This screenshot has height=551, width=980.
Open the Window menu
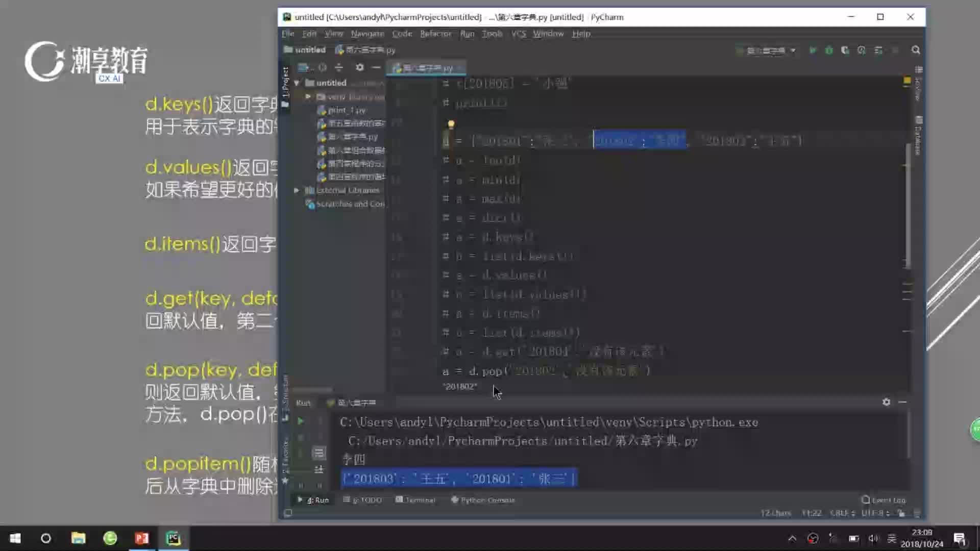tap(548, 34)
